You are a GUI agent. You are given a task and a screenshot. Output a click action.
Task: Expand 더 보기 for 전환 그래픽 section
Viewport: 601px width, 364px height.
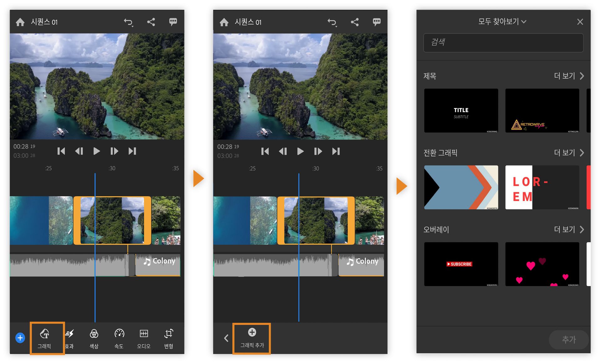point(568,153)
